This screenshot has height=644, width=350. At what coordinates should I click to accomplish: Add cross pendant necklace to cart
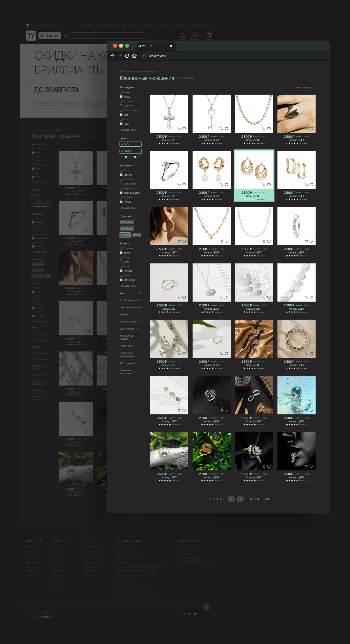[x=179, y=129]
